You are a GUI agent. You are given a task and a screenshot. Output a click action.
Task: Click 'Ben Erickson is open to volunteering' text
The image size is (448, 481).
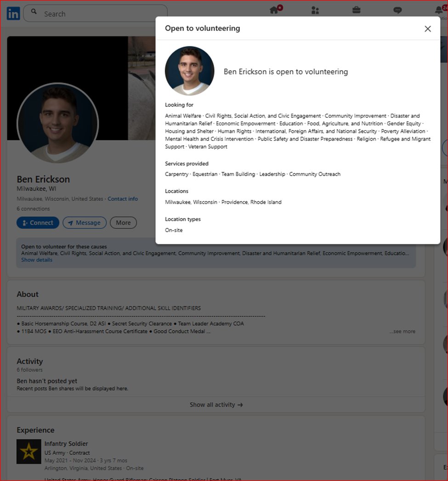286,72
